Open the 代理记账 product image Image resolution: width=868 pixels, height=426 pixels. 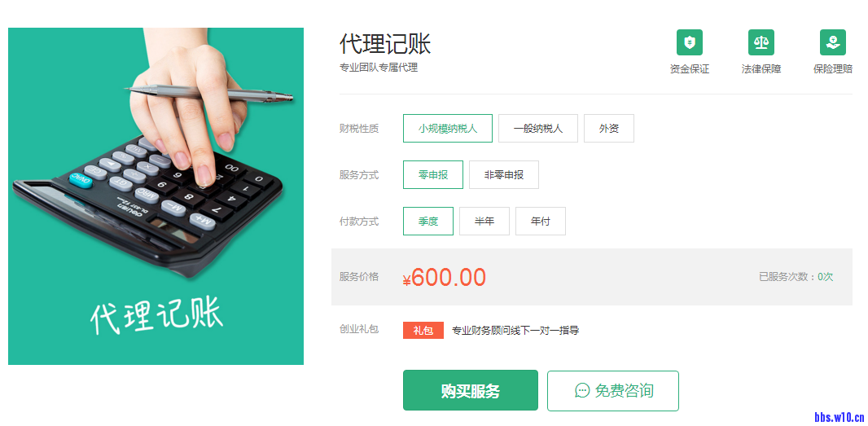click(x=156, y=196)
